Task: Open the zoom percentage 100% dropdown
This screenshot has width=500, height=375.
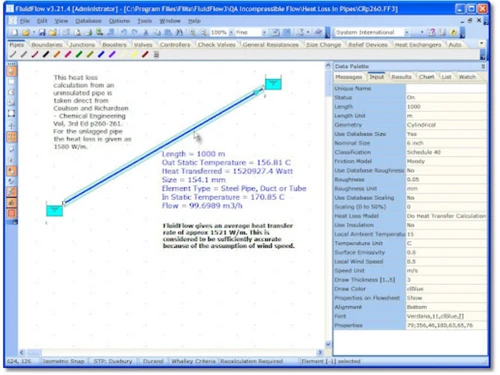Action: coord(231,32)
